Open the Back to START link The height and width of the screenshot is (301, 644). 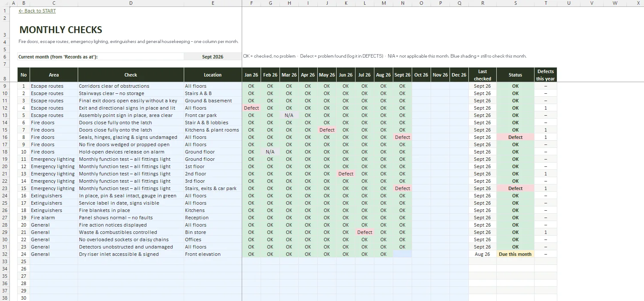[37, 11]
